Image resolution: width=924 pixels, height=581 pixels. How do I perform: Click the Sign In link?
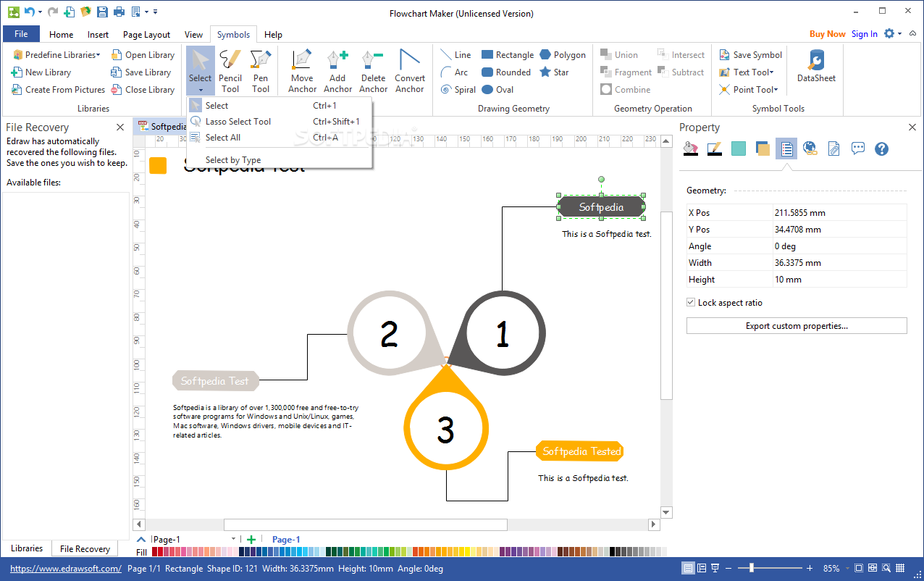[864, 34]
